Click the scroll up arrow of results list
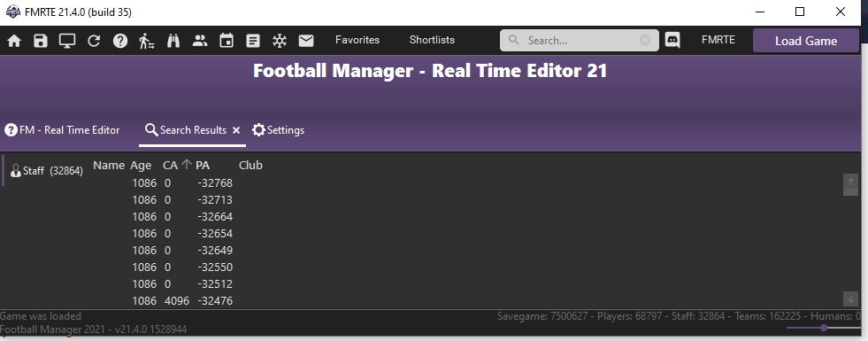The image size is (868, 341). tap(850, 182)
